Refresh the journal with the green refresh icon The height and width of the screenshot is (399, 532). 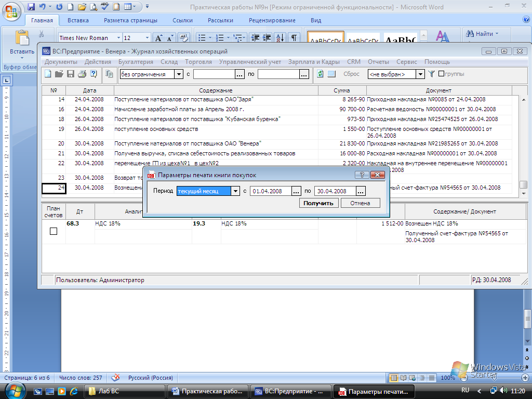pos(320,74)
